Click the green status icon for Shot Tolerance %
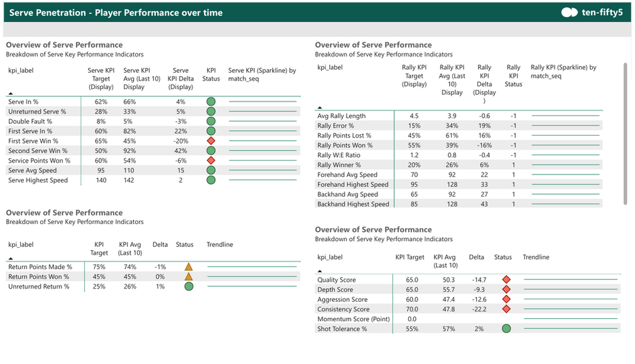 (507, 328)
